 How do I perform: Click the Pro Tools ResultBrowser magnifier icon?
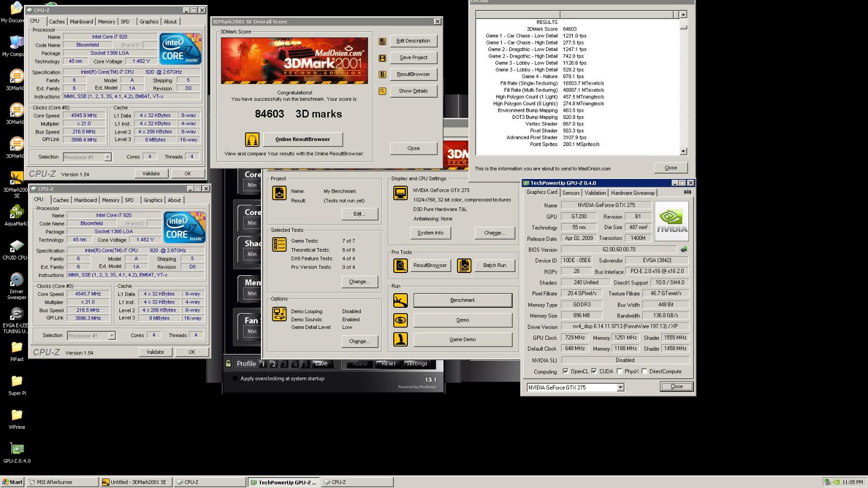click(x=400, y=265)
